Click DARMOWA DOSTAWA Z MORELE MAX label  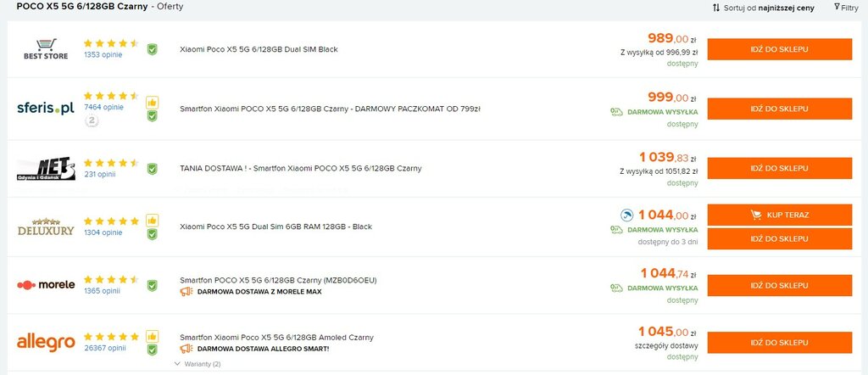coord(259,291)
